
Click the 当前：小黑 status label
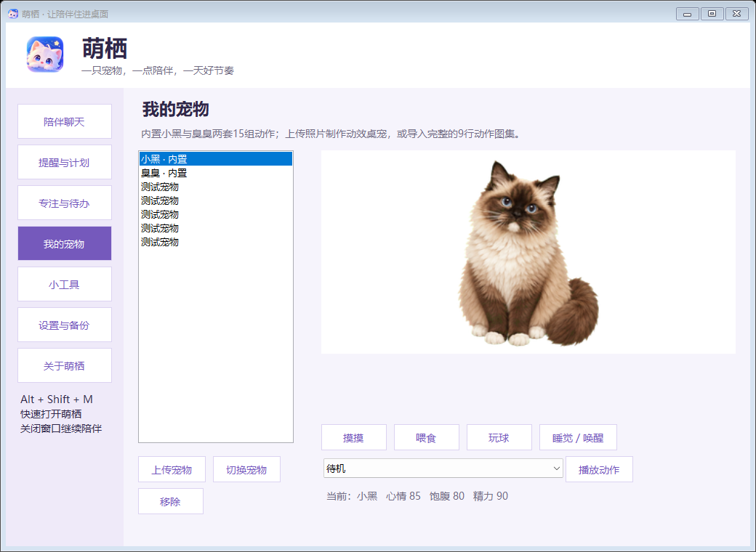352,496
